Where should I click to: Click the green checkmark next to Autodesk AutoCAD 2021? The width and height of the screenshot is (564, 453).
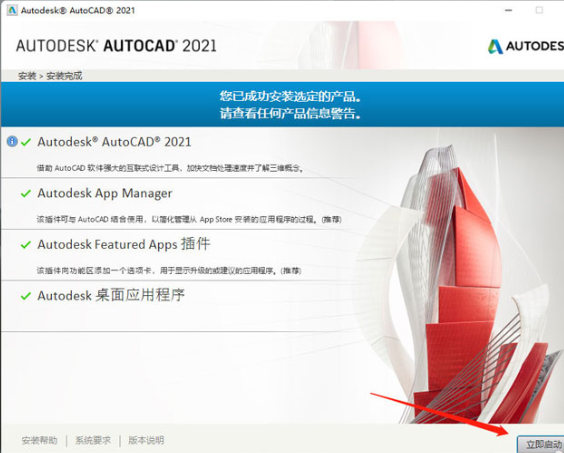[26, 142]
